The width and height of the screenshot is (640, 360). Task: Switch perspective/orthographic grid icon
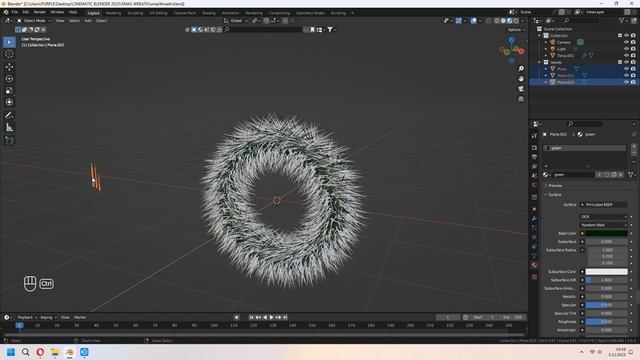[521, 99]
